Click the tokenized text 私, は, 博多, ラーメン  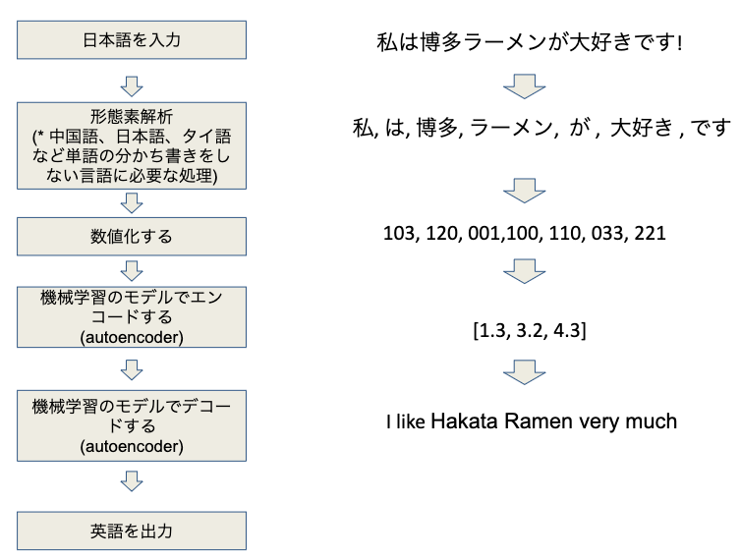pos(541,129)
